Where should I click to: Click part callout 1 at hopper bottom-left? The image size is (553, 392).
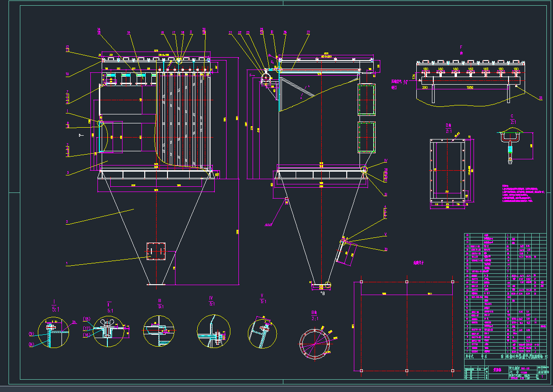coord(67,263)
